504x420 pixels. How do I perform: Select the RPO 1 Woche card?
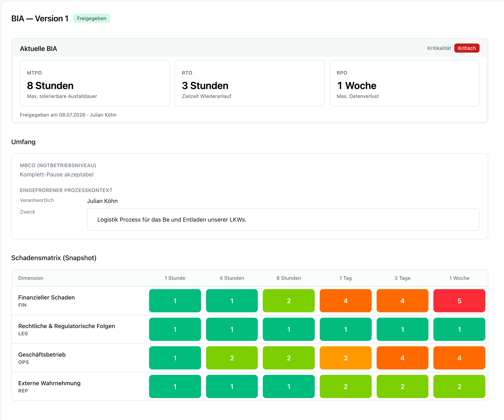pos(404,83)
